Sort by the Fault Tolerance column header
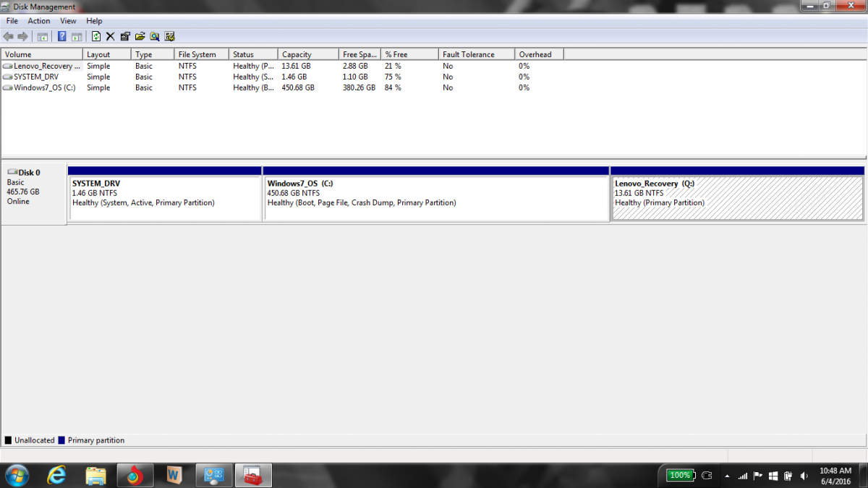This screenshot has width=868, height=488. pos(477,54)
